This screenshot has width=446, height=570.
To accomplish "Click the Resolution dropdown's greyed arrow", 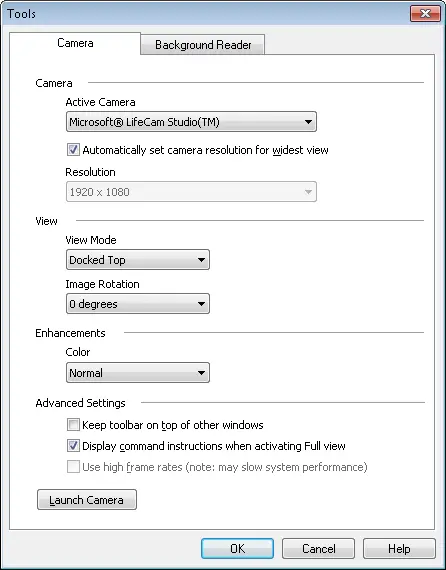I will click(308, 192).
